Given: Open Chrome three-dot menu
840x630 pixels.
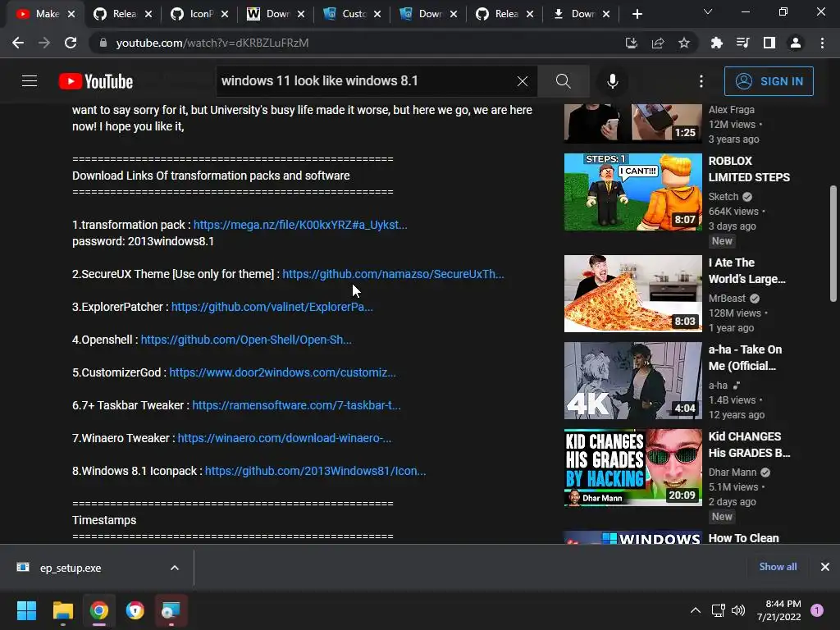Looking at the screenshot, I should click(x=822, y=43).
